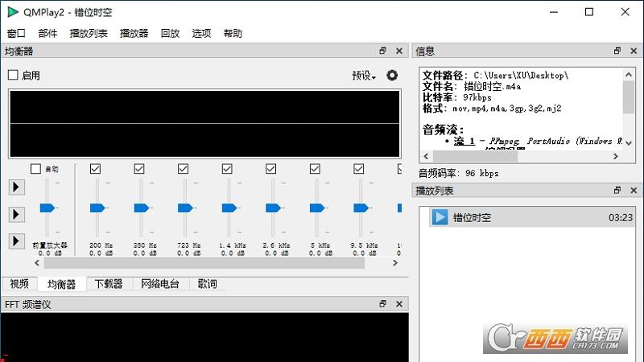Toggle the 自动 preamp checkbox
Screen dimensions: 644x362
(35, 169)
